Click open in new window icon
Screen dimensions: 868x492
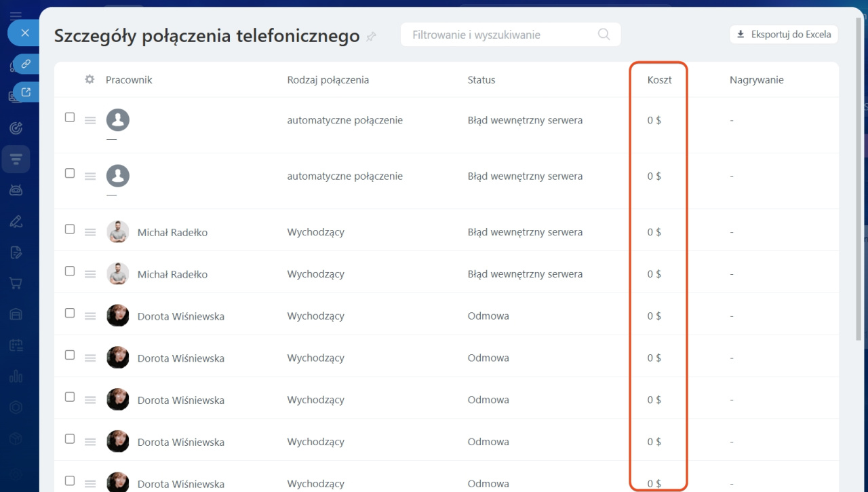pyautogui.click(x=26, y=92)
